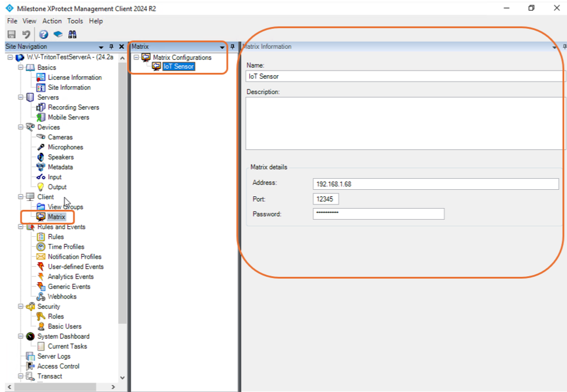Viewport: 567px width, 392px height.
Task: Pin the Matrix panel
Action: click(233, 46)
